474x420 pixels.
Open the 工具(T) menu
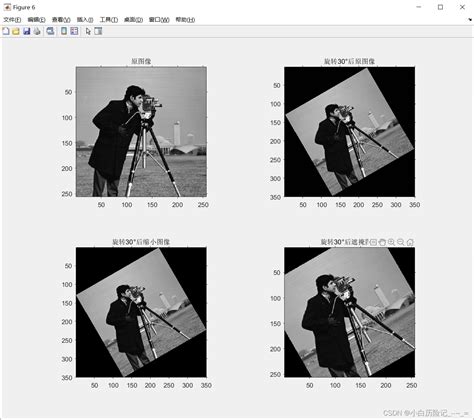109,20
